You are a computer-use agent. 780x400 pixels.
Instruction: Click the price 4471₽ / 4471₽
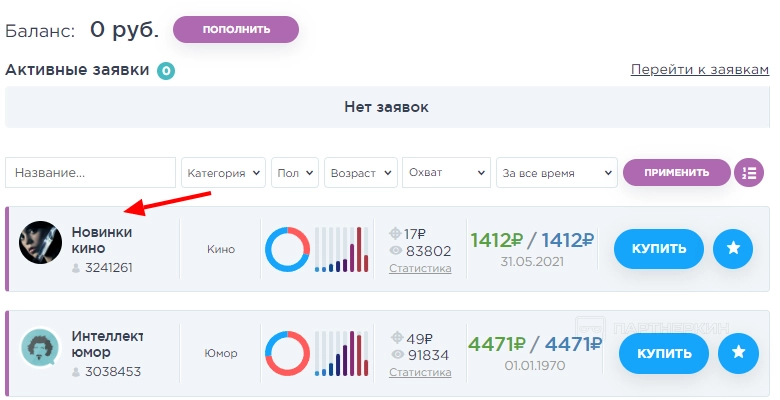tap(535, 344)
